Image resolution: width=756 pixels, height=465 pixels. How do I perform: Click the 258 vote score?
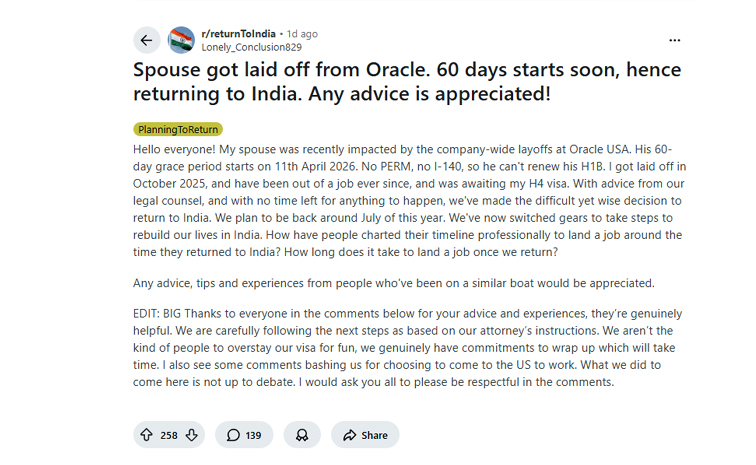coord(169,435)
